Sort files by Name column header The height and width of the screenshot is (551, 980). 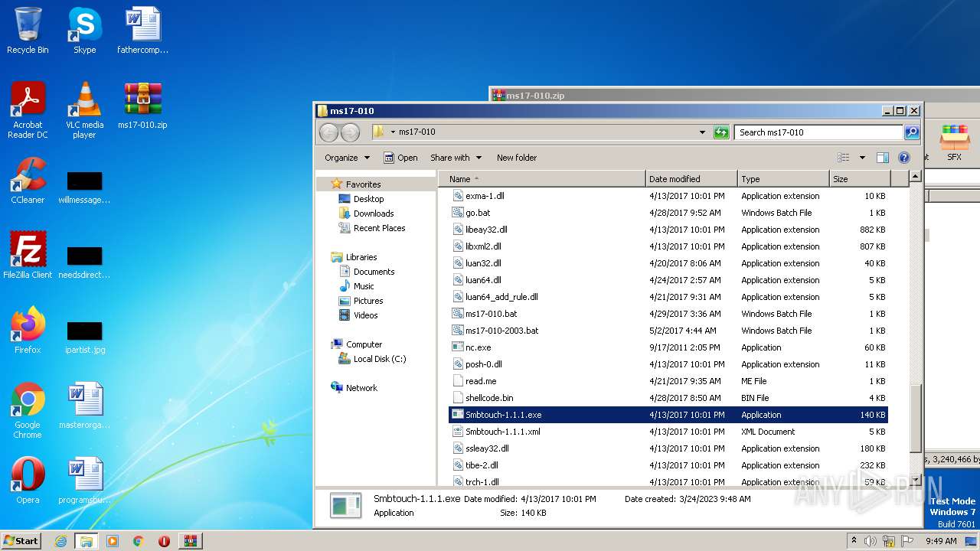(x=542, y=179)
